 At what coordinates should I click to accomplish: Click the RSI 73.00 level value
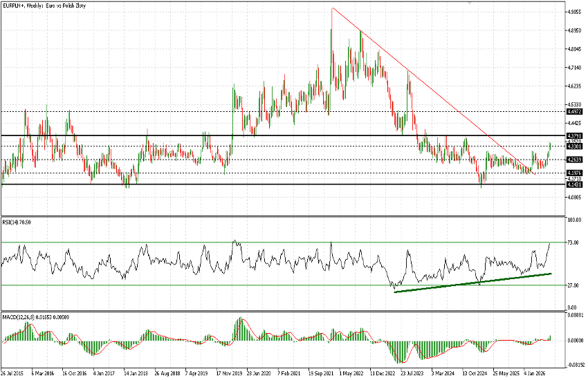tap(573, 243)
